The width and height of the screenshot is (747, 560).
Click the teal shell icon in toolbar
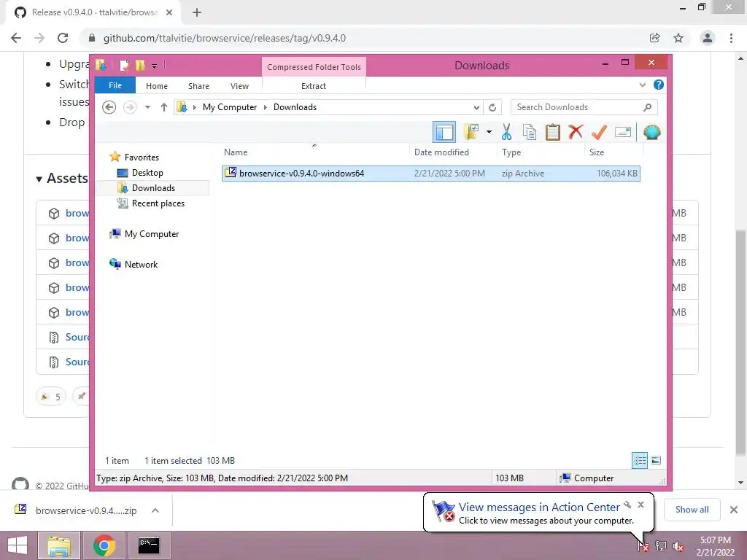coord(651,132)
